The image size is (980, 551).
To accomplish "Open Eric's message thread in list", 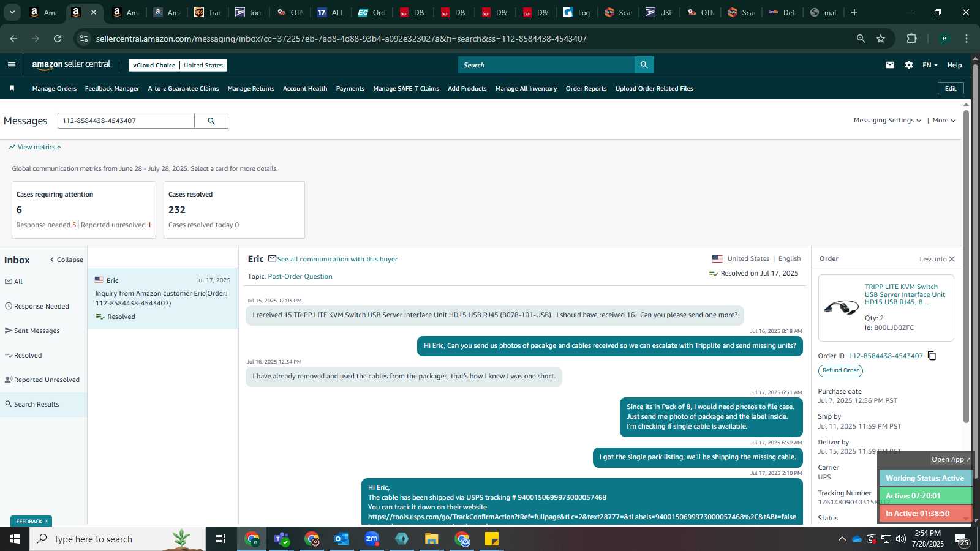I will pyautogui.click(x=163, y=298).
